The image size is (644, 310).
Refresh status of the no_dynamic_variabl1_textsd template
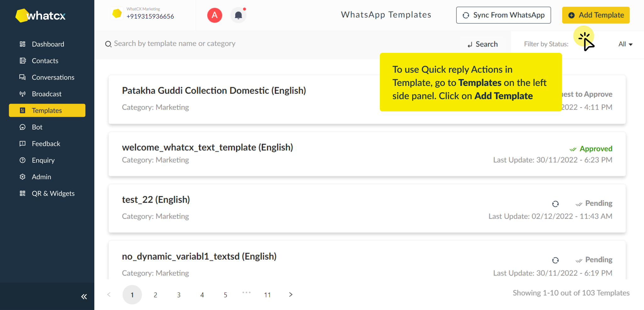pos(555,260)
